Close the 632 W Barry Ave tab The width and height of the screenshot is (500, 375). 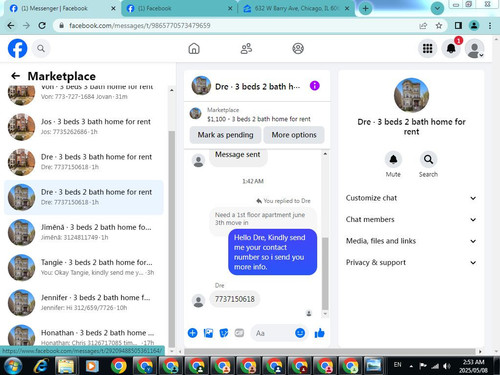pos(347,9)
